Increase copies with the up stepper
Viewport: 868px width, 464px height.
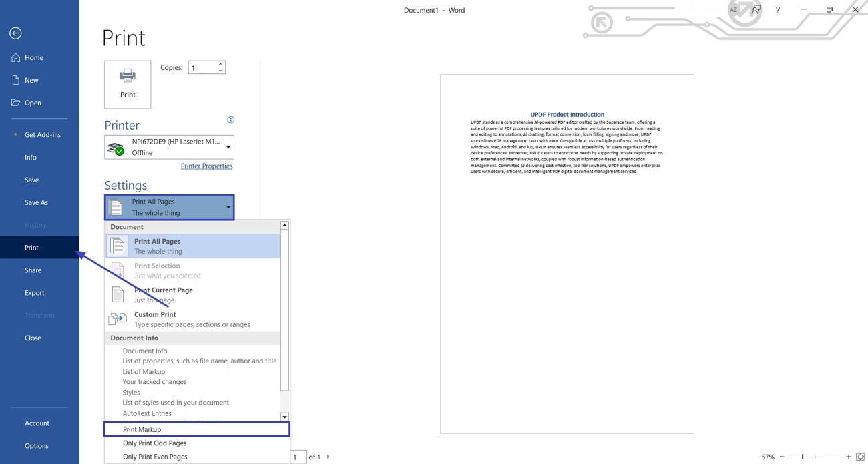(220, 64)
